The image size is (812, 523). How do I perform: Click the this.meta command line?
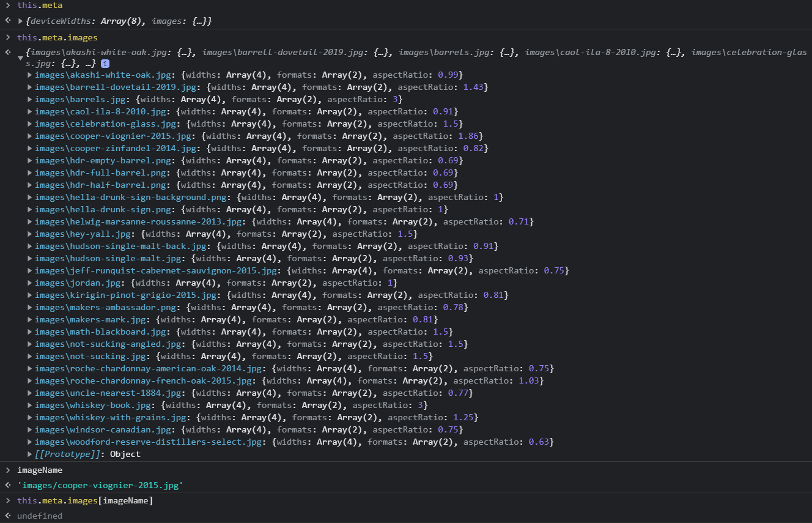(x=40, y=6)
